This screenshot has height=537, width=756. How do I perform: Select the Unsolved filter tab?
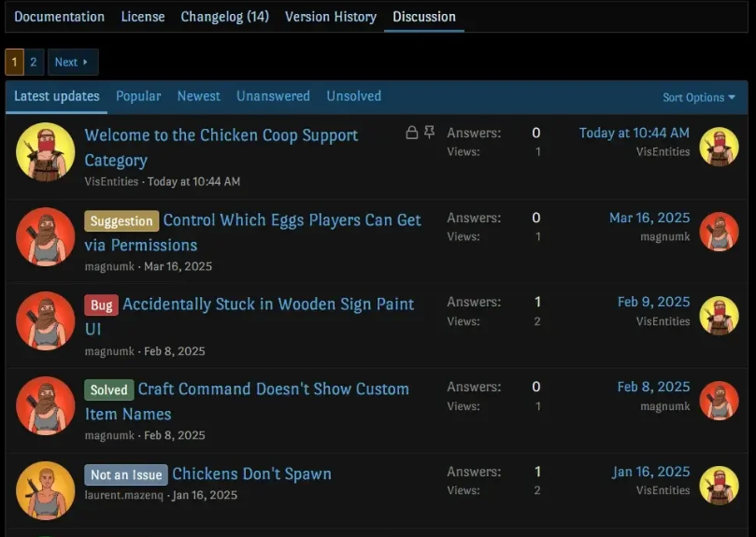353,96
